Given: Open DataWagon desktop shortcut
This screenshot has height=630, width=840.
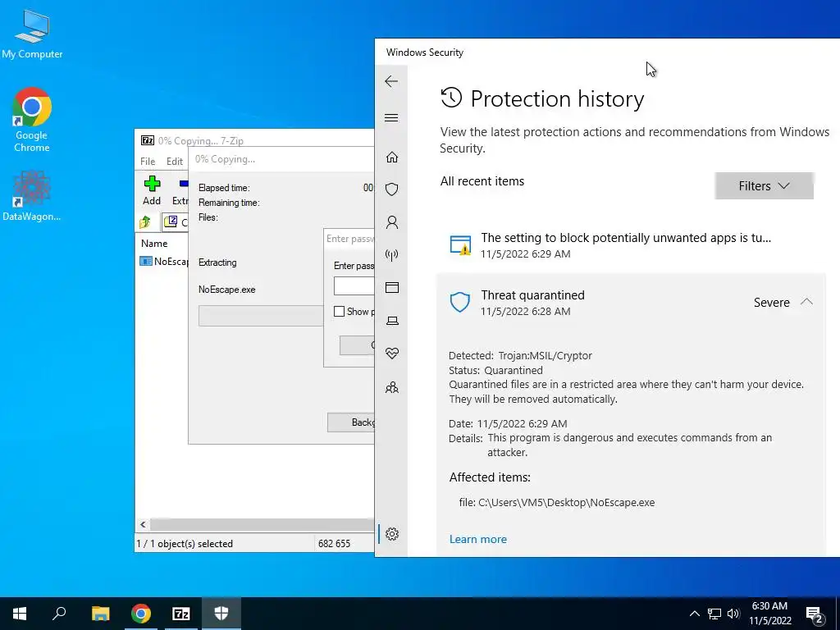Looking at the screenshot, I should [x=32, y=195].
